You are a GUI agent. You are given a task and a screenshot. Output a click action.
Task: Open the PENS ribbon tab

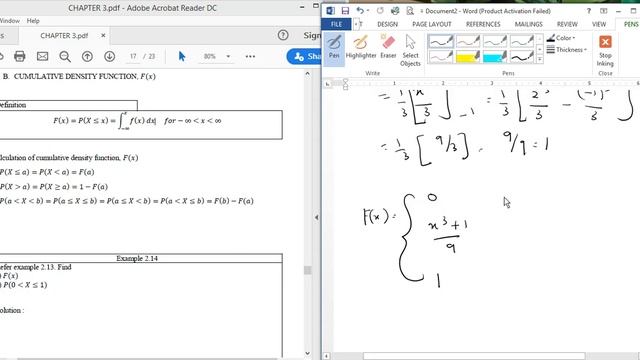tap(631, 24)
